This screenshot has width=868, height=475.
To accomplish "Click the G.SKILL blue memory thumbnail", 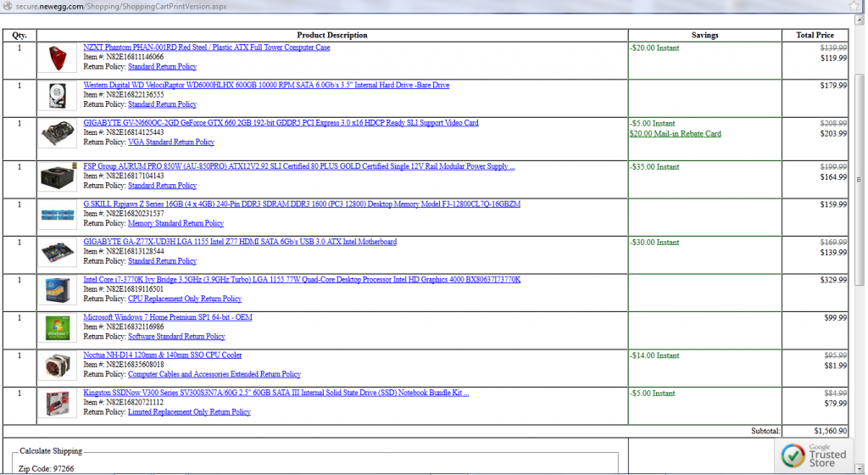I will coord(58,215).
